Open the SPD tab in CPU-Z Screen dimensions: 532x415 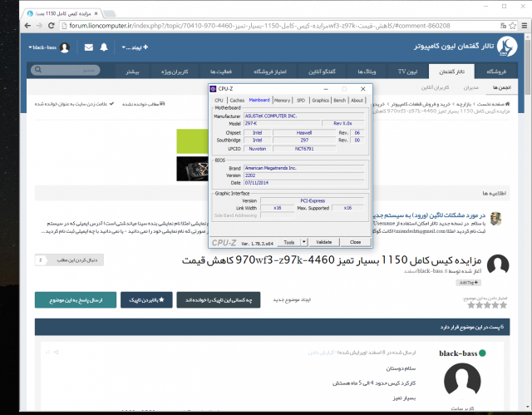point(300,100)
